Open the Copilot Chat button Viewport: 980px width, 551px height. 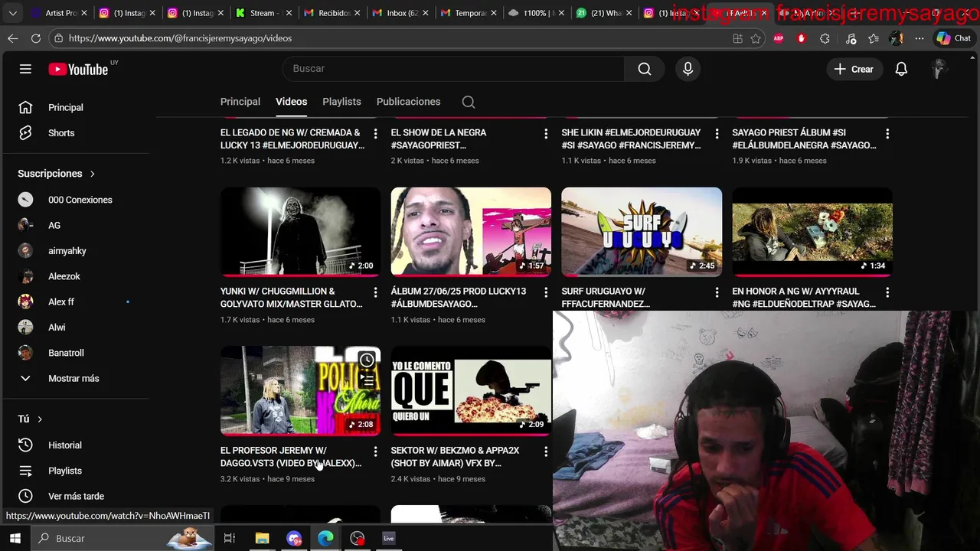point(953,38)
